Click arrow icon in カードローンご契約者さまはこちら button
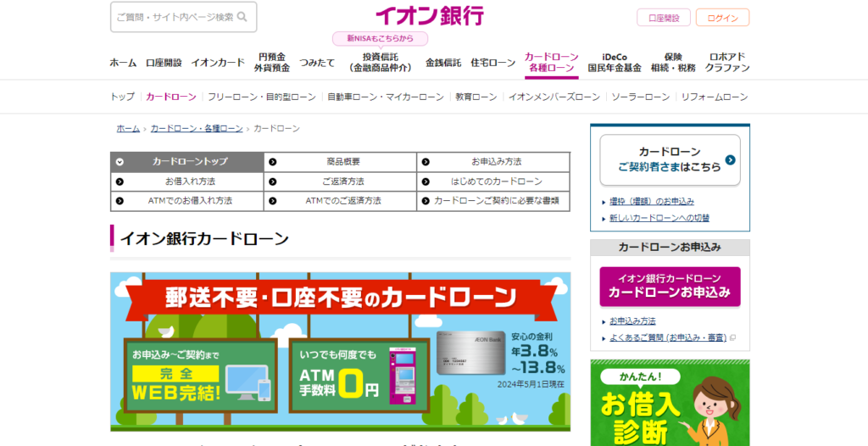The height and width of the screenshot is (446, 868). click(x=730, y=160)
